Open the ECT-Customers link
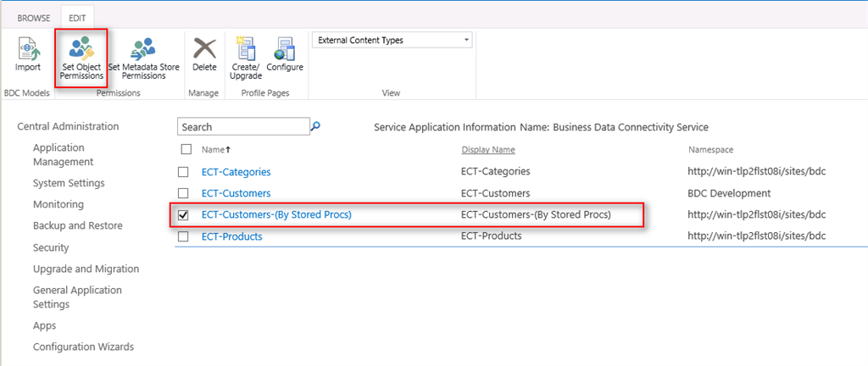 (236, 193)
